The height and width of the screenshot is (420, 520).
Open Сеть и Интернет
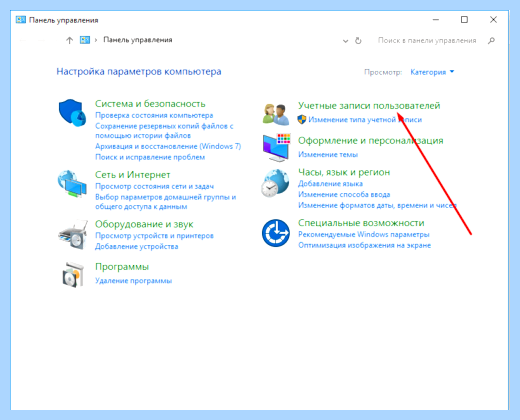tap(133, 175)
